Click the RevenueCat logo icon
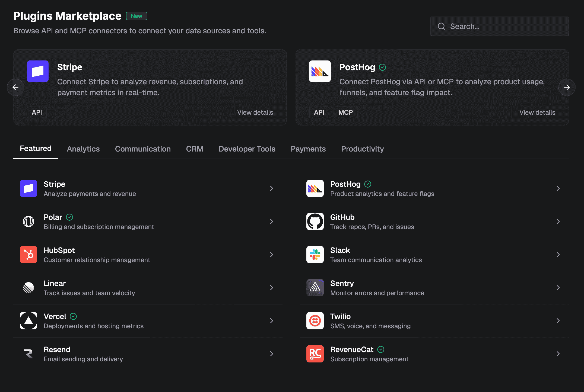Viewport: 584px width, 392px height. click(x=315, y=354)
